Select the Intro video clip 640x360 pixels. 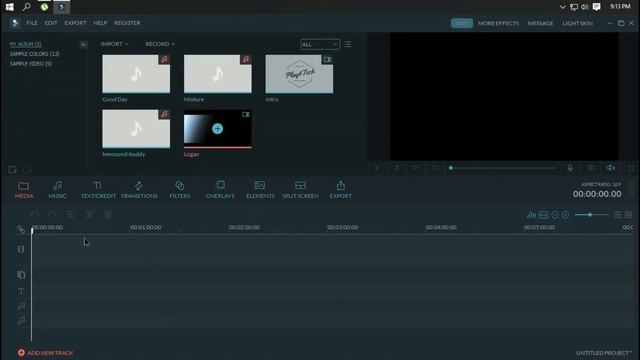click(x=299, y=74)
